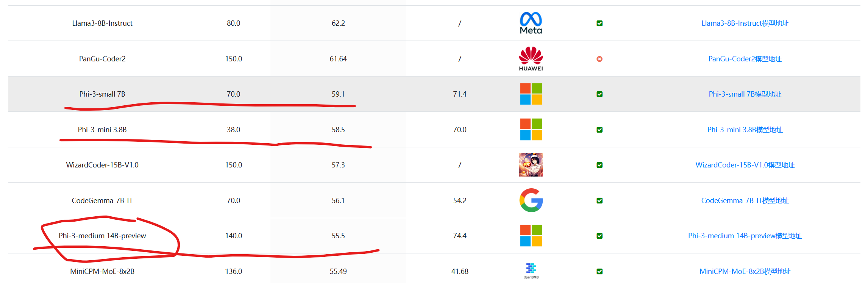
Task: Click Microsoft logo in Phi-3-mini 3.8B row
Action: coord(531,130)
